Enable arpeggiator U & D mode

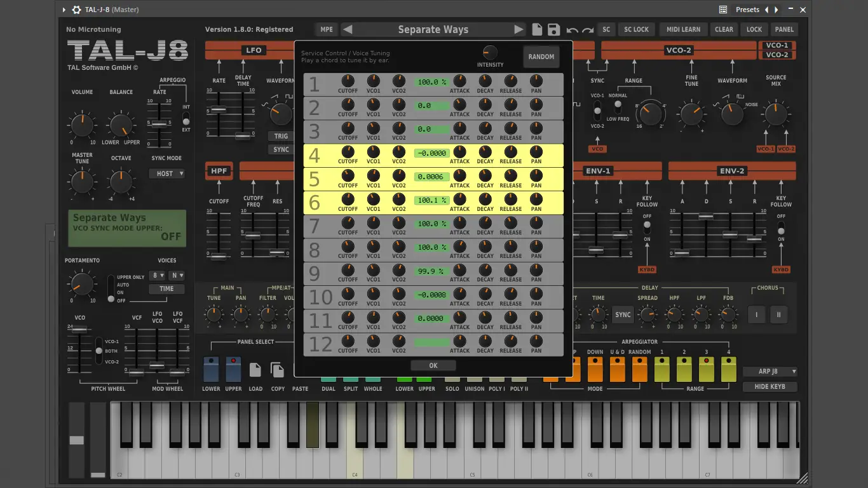pos(618,370)
